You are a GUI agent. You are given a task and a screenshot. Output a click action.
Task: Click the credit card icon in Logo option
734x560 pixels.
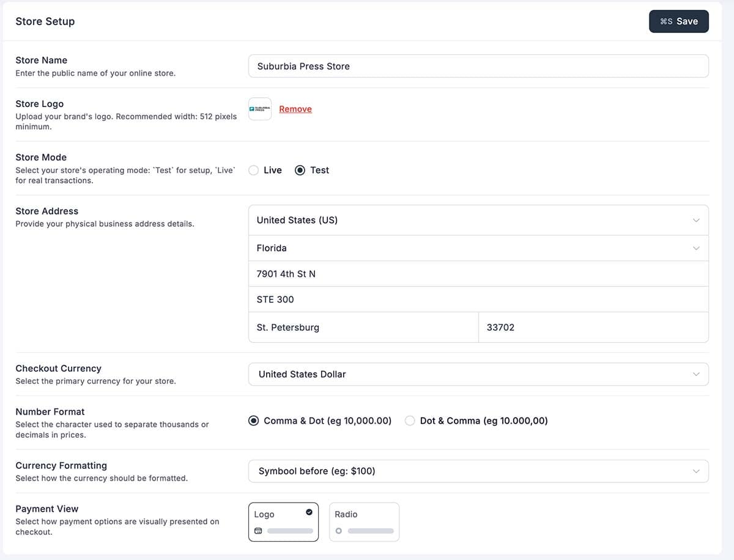click(x=258, y=531)
